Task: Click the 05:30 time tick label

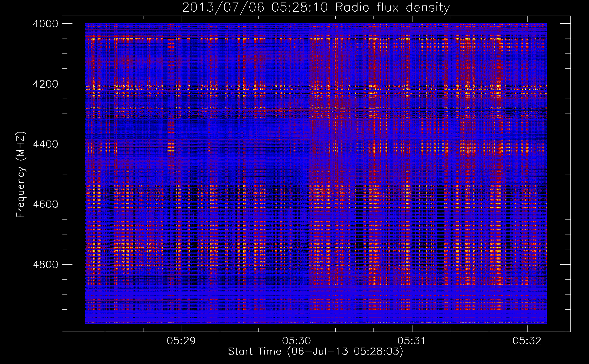Action: [297, 341]
